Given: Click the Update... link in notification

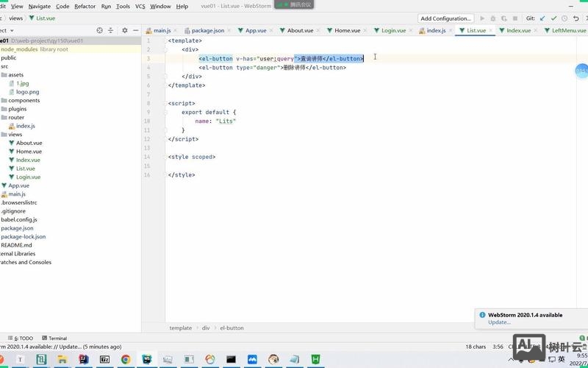Looking at the screenshot, I should [x=499, y=322].
